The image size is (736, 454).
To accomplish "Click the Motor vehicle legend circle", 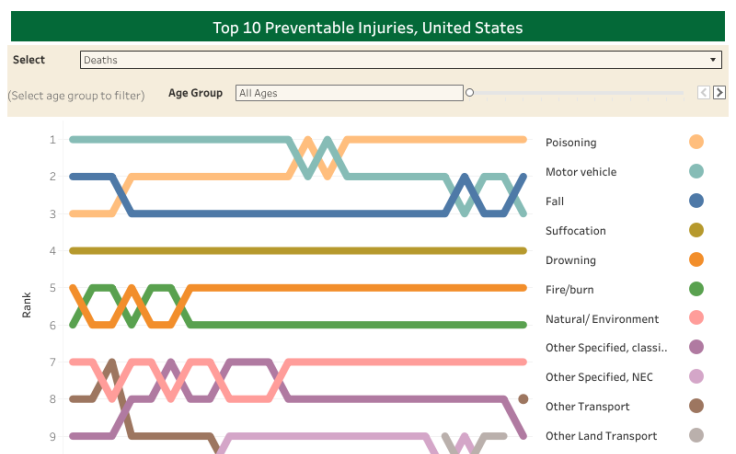I will [x=696, y=171].
